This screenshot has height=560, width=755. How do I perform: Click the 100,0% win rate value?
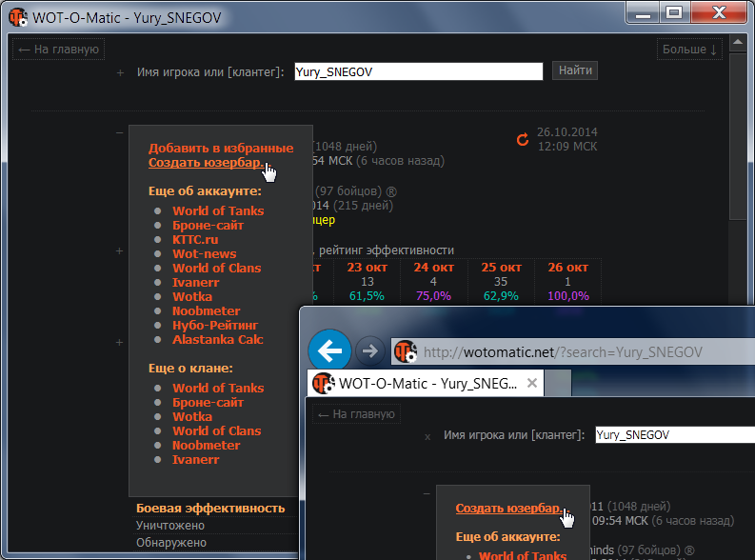[x=568, y=295]
